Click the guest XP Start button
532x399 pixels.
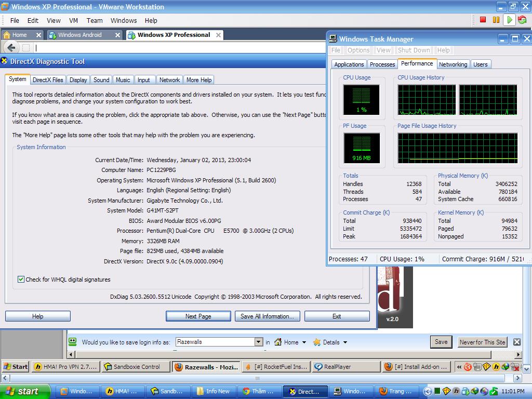pyautogui.click(x=15, y=367)
